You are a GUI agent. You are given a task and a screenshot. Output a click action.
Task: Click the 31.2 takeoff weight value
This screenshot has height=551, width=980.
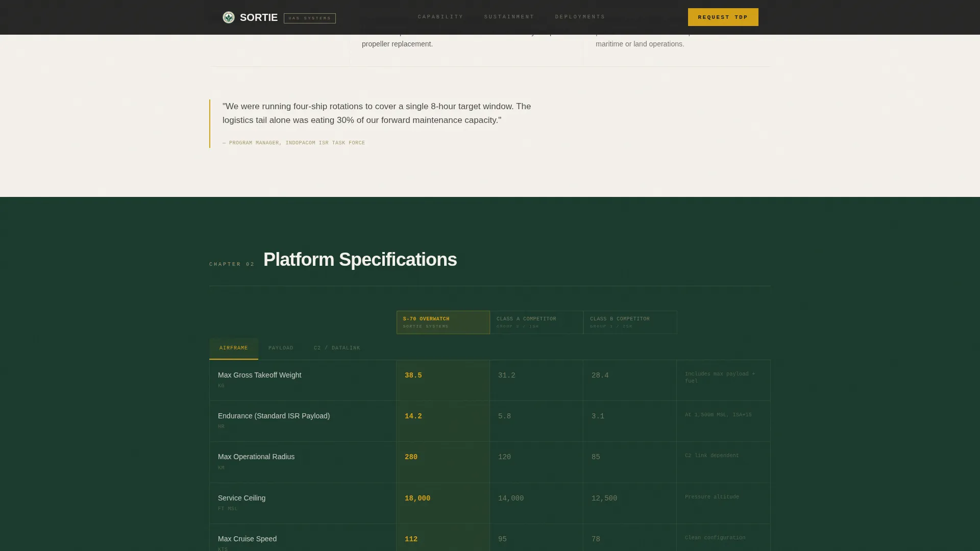(x=506, y=375)
